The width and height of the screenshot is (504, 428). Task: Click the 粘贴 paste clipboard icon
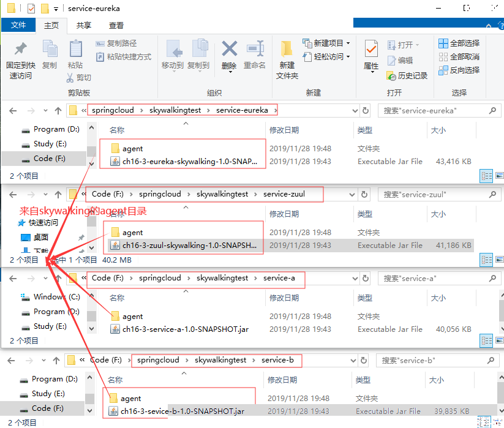click(76, 48)
